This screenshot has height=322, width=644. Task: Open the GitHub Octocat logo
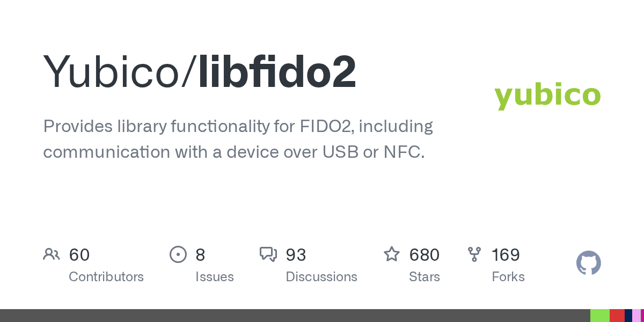coord(588,263)
